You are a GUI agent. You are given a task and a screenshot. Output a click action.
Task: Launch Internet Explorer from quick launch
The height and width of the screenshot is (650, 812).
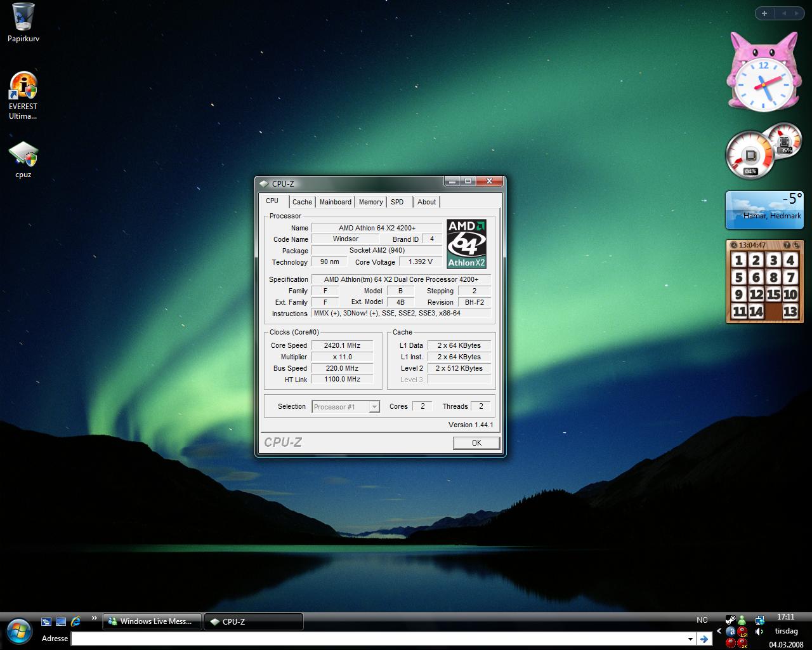coord(75,621)
